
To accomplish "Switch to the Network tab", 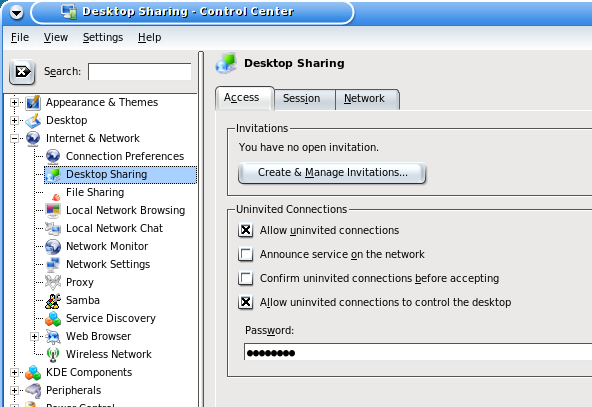I will coord(367,99).
